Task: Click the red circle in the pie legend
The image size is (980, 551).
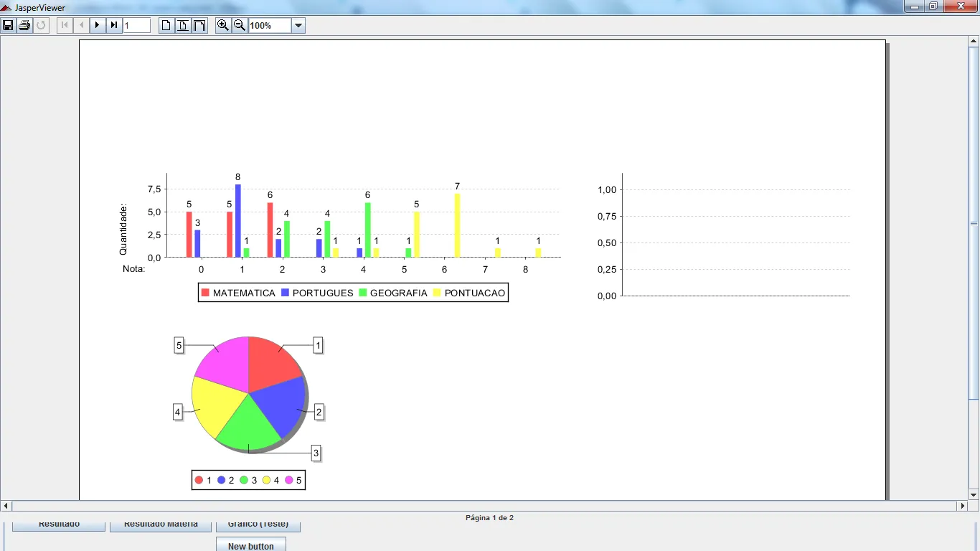Action: point(199,480)
